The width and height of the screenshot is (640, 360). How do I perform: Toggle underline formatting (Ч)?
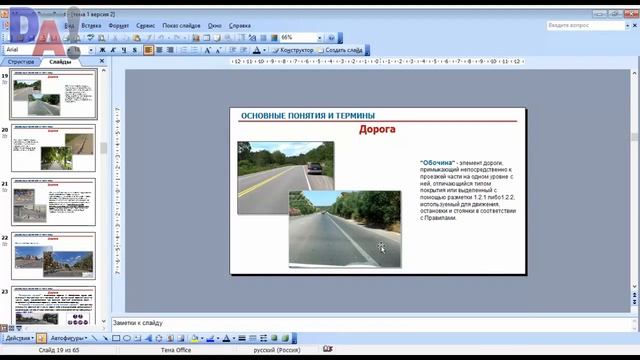pyautogui.click(x=124, y=50)
